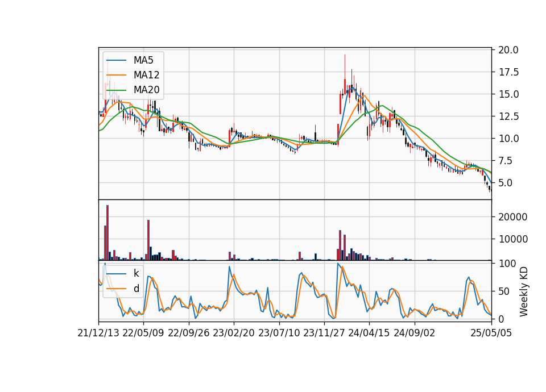Click the 20.0 price axis tick
This screenshot has height=392, width=546.
point(508,50)
